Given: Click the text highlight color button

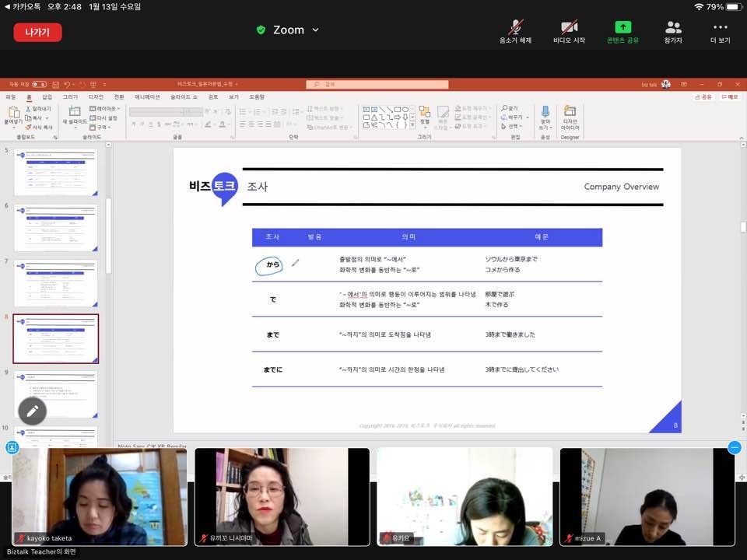Looking at the screenshot, I should tap(208, 124).
